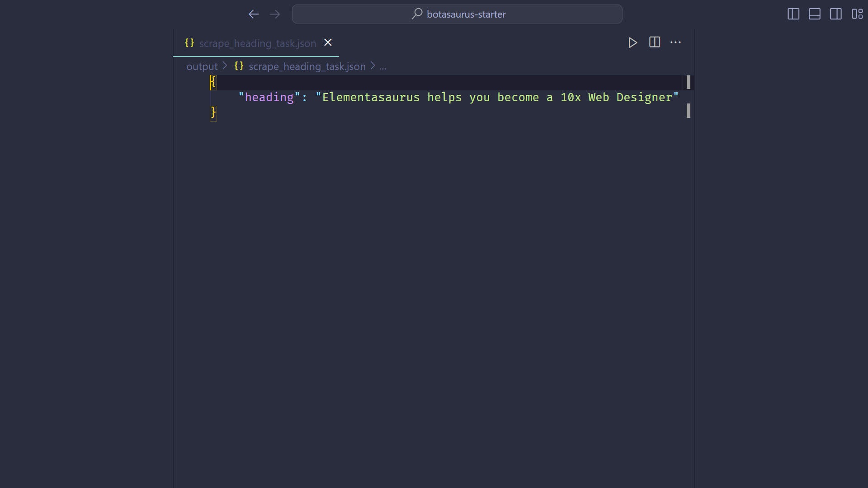
Task: Select the heading value text in the editor
Action: 496,97
